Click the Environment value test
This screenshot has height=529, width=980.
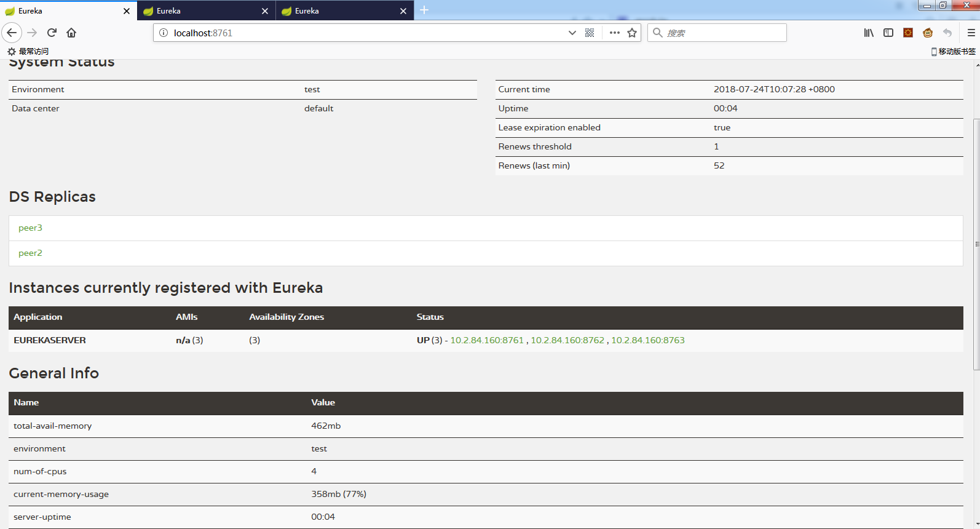pos(312,89)
